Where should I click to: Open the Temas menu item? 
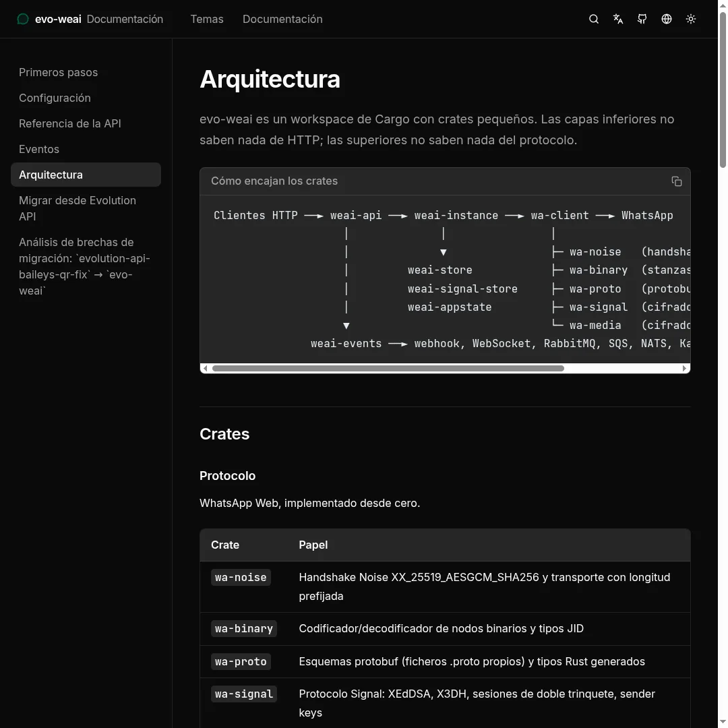pyautogui.click(x=207, y=19)
